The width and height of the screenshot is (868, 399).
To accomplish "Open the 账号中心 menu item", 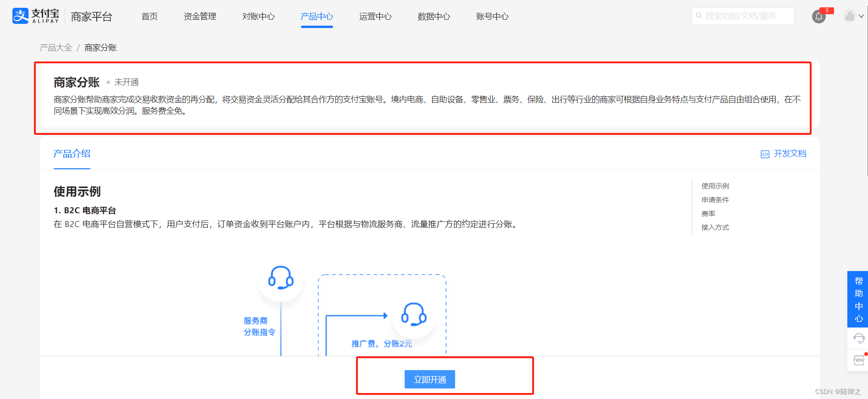I will [492, 17].
